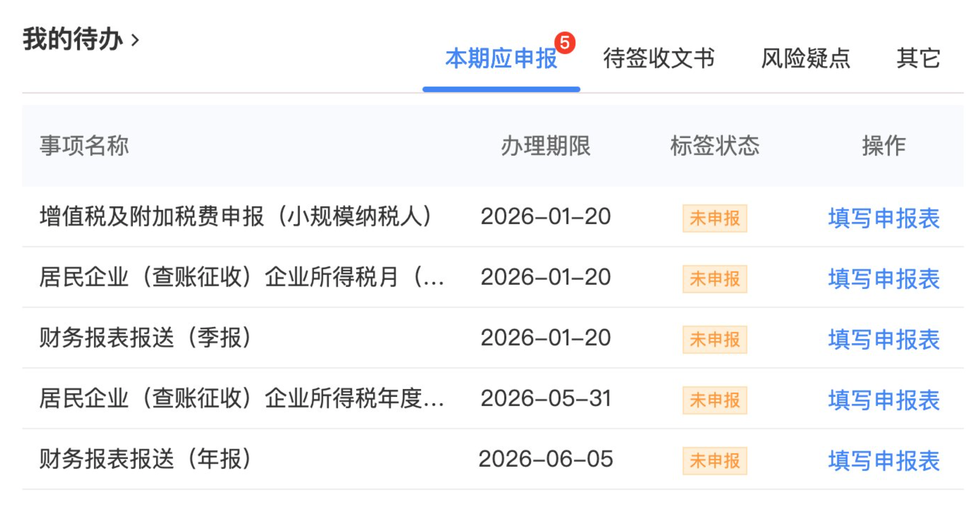Image resolution: width=980 pixels, height=513 pixels.
Task: Click the 未申报 tag on 财务报表报送（季报）row
Action: click(x=715, y=339)
